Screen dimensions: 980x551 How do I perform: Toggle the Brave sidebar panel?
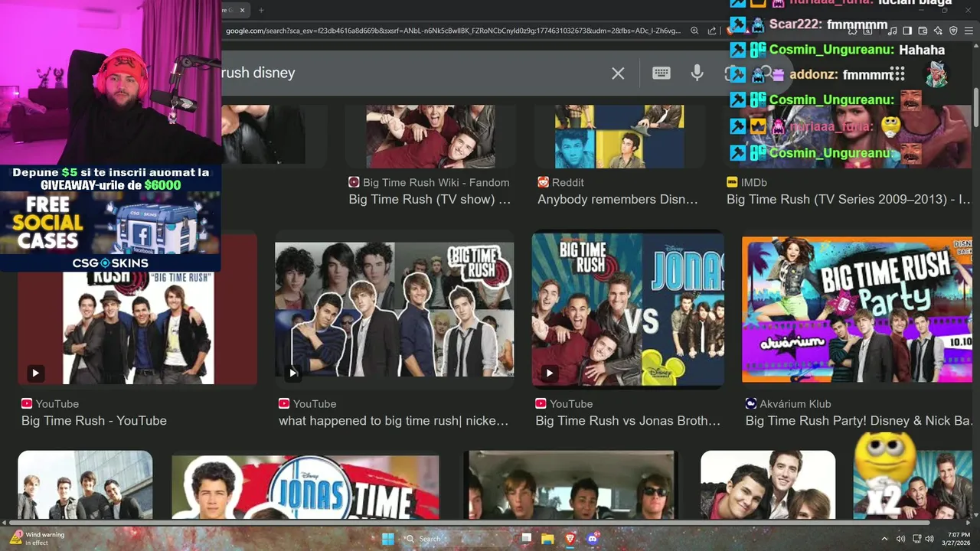[907, 31]
